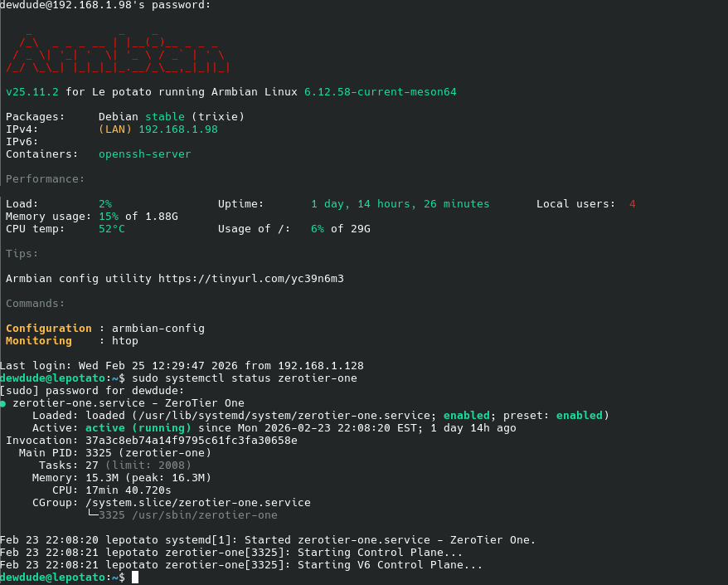Click the LAN IP address 192.168.1.98
The height and width of the screenshot is (585, 728).
[x=177, y=129]
